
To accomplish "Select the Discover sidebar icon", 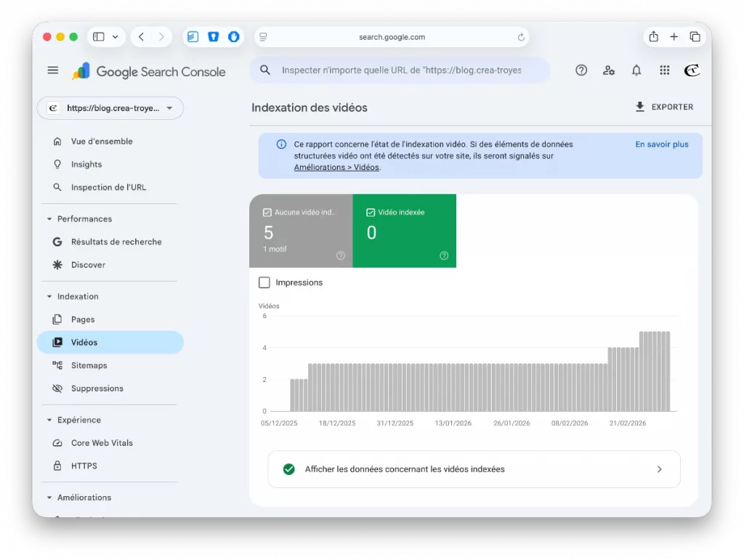I will pyautogui.click(x=58, y=264).
